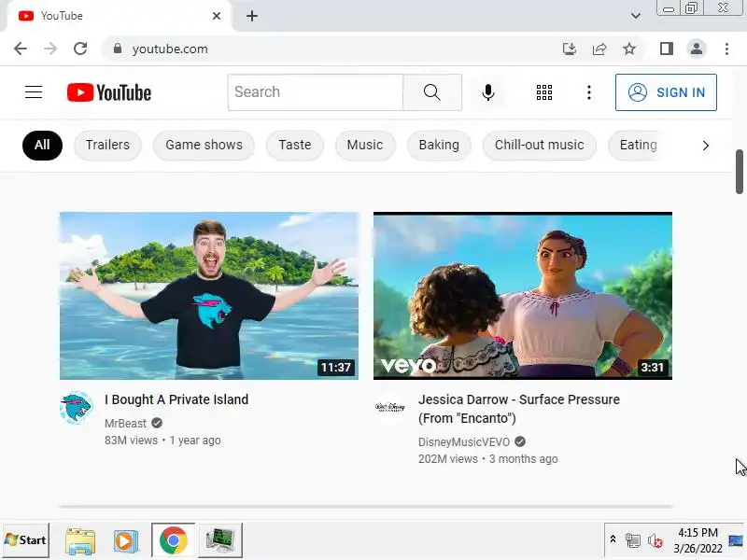Open the tab search dropdown chevron
The image size is (747, 560).
click(636, 16)
